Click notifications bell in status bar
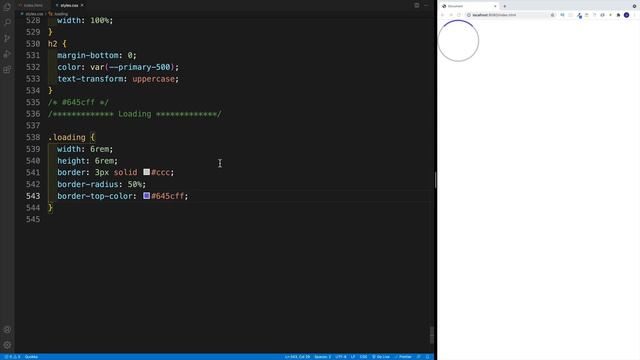This screenshot has height=360, width=640. pyautogui.click(x=428, y=357)
